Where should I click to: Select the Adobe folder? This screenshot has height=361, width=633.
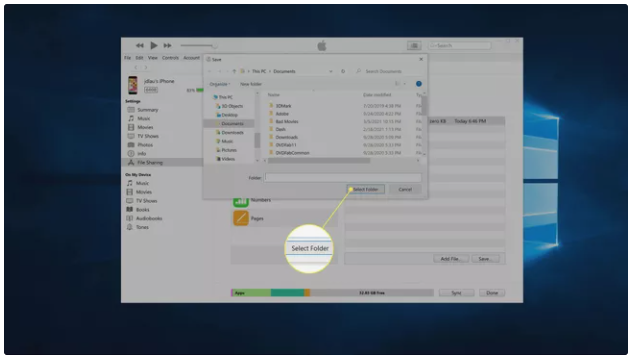click(279, 114)
